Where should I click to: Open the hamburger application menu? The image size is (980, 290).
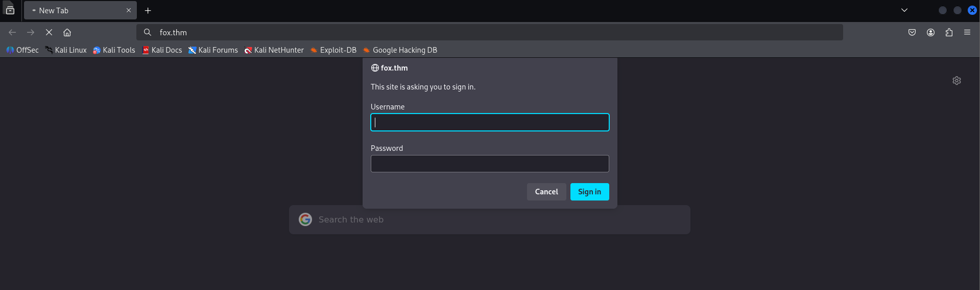point(967,32)
